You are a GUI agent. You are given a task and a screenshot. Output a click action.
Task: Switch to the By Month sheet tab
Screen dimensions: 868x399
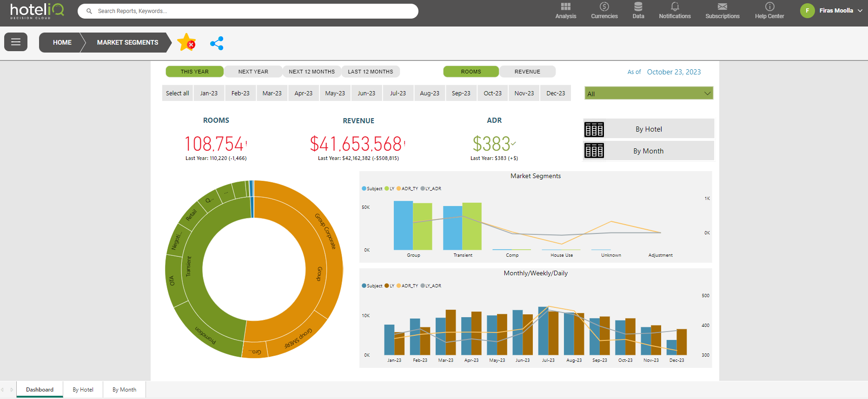tap(124, 390)
